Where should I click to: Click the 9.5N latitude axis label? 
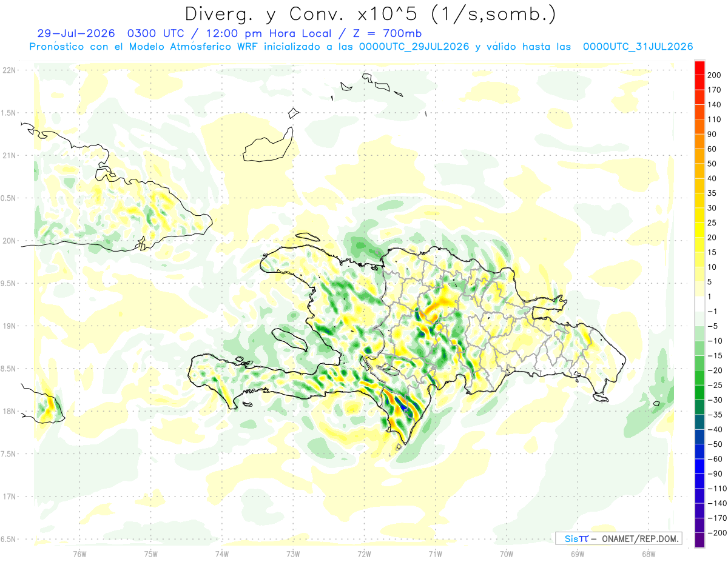(x=9, y=283)
